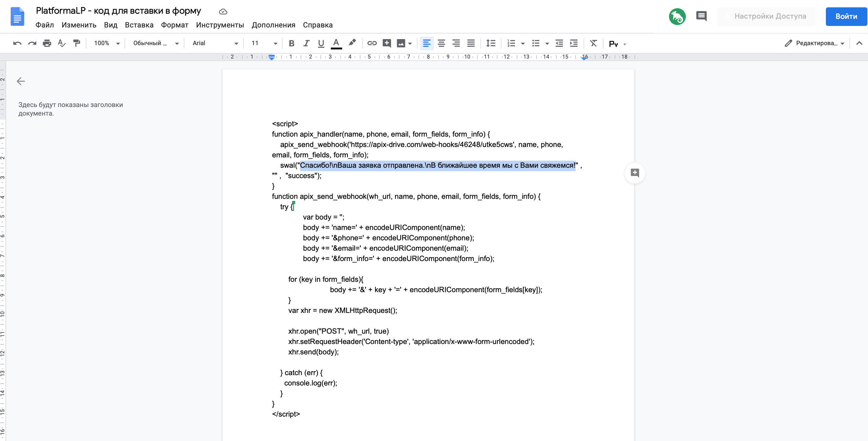The width and height of the screenshot is (868, 441).
Task: Open line spacing options
Action: click(490, 43)
